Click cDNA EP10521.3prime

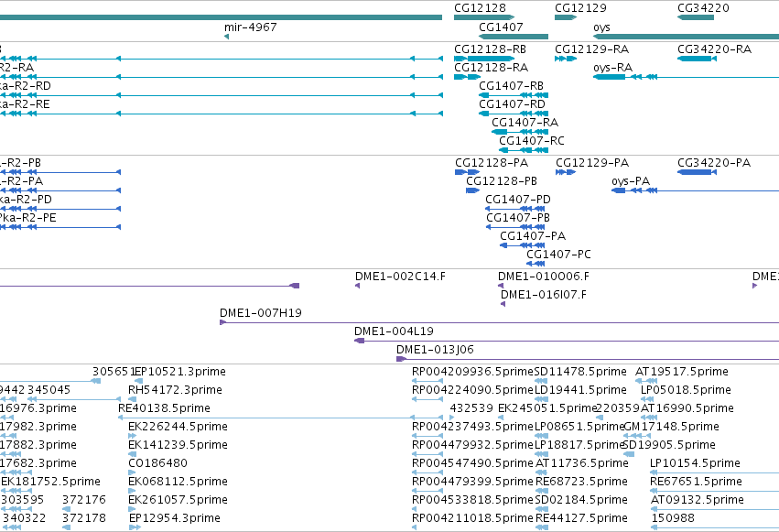[181, 372]
